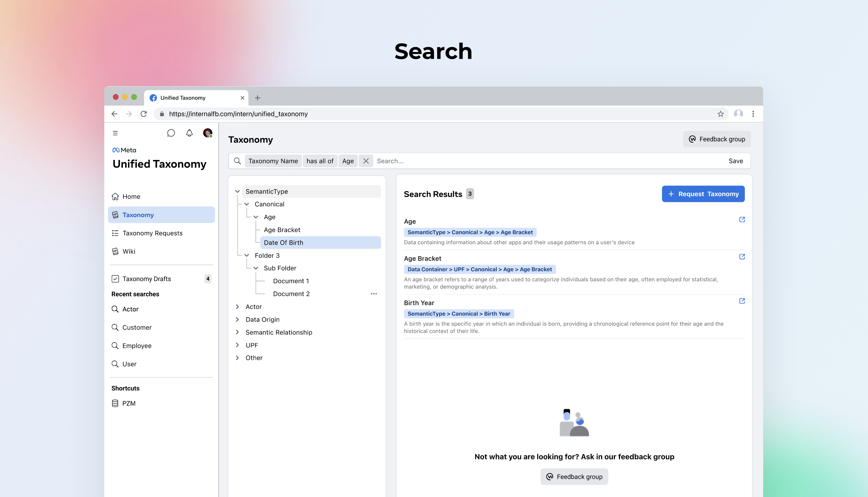868x497 pixels.
Task: Open the user profile avatar in sidebar
Action: click(207, 133)
